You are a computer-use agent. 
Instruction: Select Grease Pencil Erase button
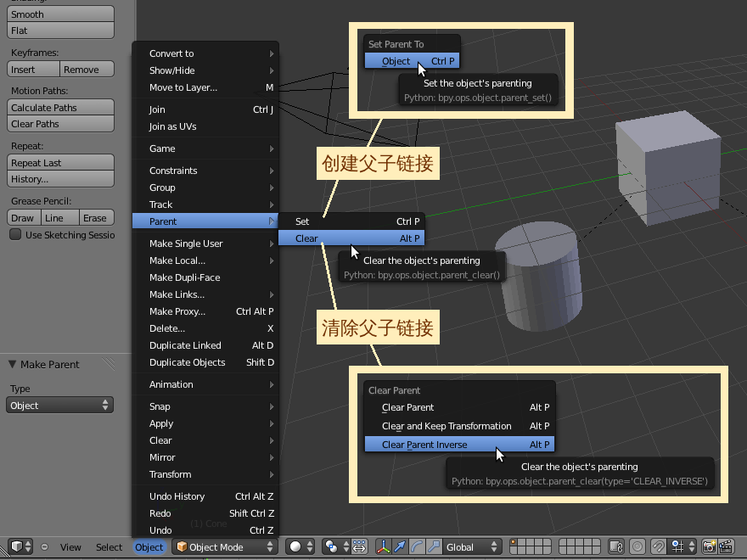coord(97,217)
